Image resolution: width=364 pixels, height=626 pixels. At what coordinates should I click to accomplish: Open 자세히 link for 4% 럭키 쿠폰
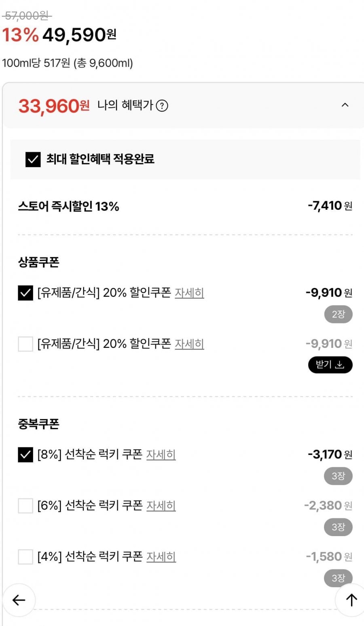coord(161,557)
